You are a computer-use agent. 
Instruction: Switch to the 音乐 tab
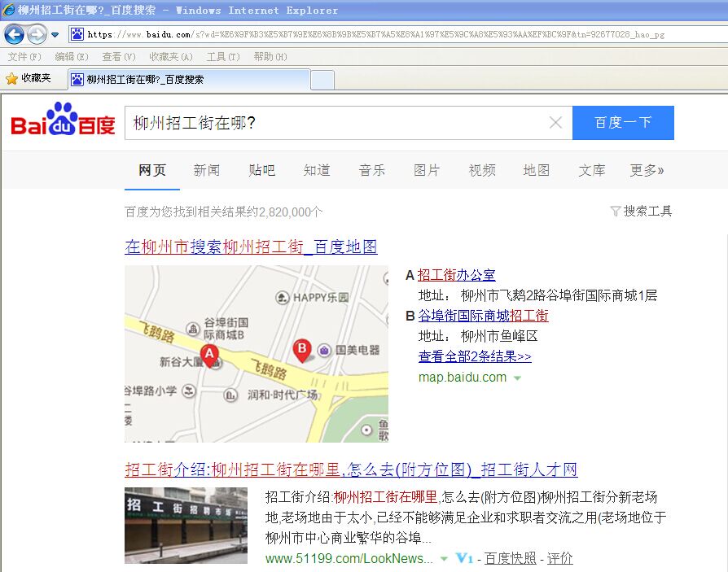click(372, 170)
